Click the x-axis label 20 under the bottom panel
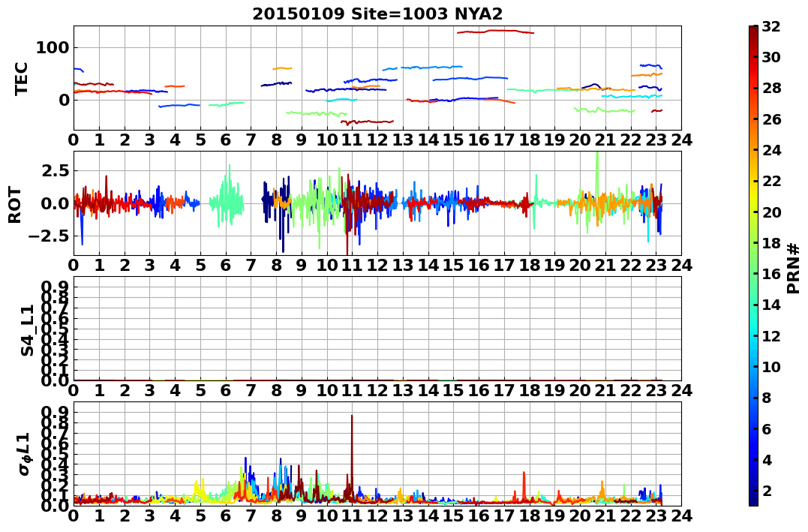 point(580,516)
